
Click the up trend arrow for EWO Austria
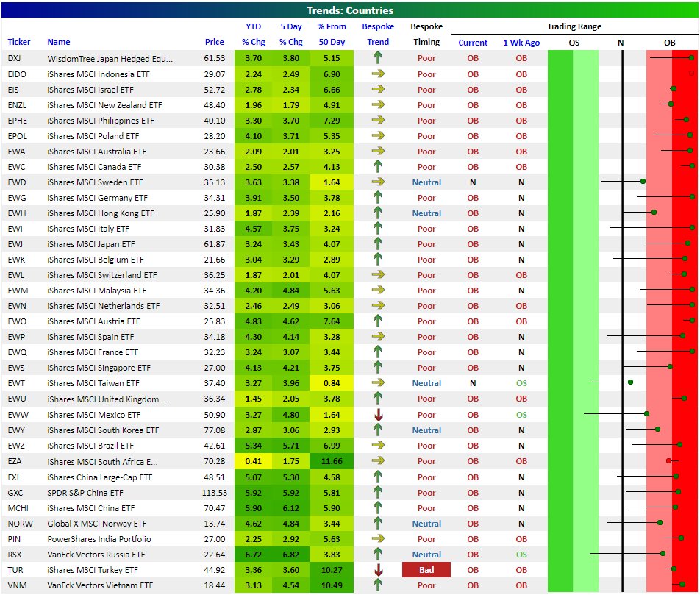pos(378,321)
